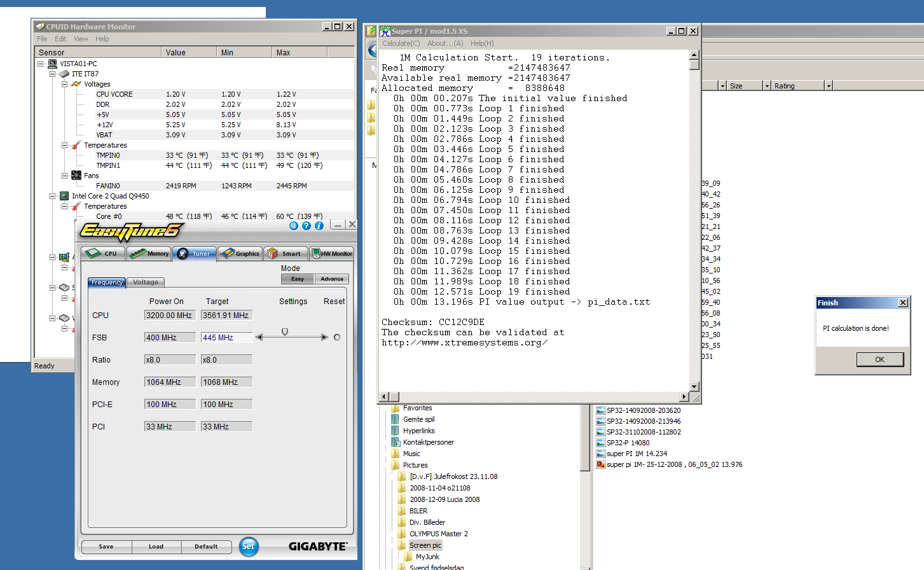The height and width of the screenshot is (570, 924).
Task: Click the VISTA01-PC computer icon
Action: tap(52, 64)
